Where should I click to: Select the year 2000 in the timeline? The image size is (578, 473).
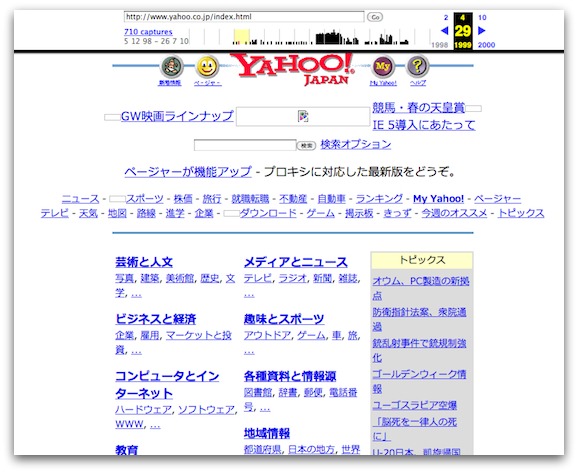tap(487, 45)
